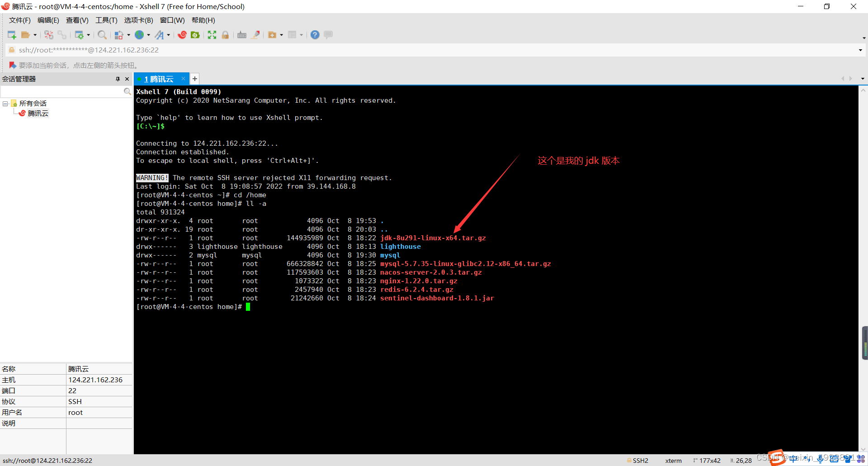Select the 所有会话 tree folder
The width and height of the screenshot is (868, 466).
click(x=33, y=104)
